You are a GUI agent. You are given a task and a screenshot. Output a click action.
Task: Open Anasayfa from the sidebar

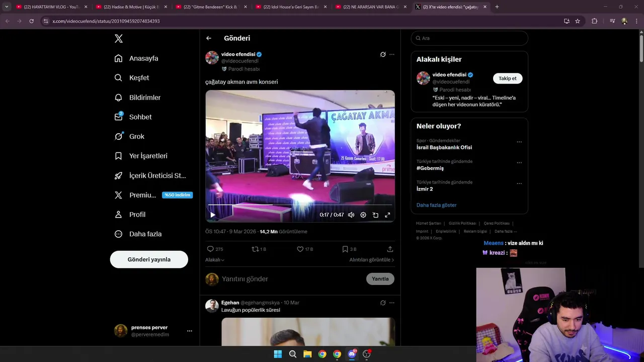pyautogui.click(x=136, y=58)
